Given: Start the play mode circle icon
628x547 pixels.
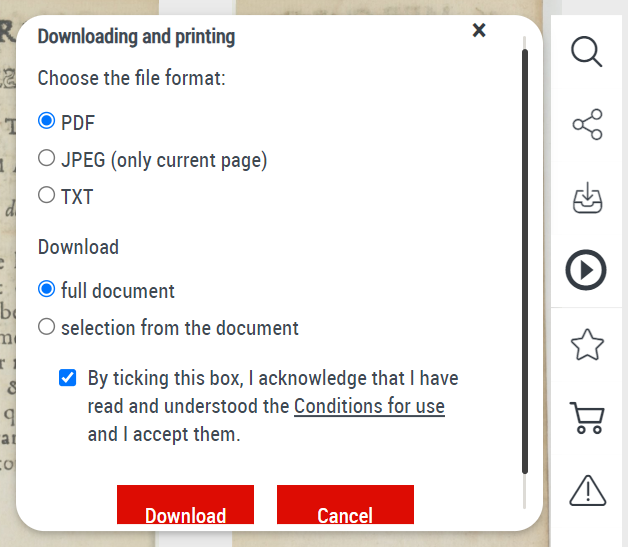Looking at the screenshot, I should click(x=587, y=270).
